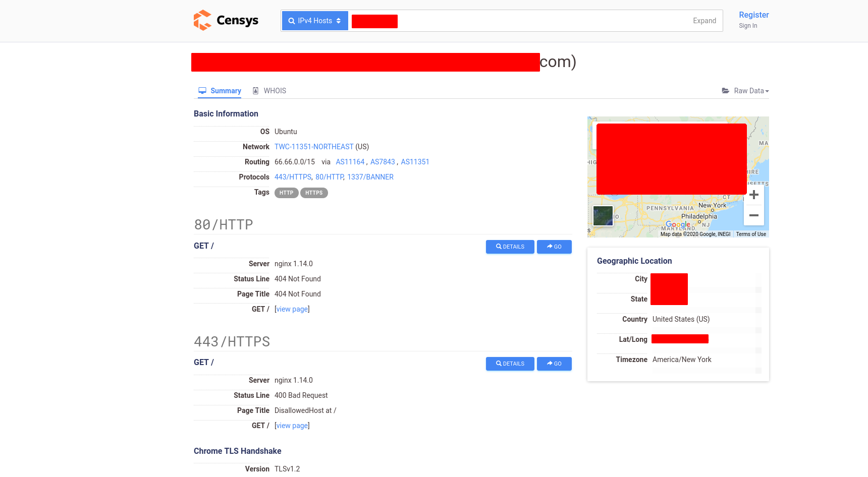Click the 'Basic Information' heading

pyautogui.click(x=226, y=113)
